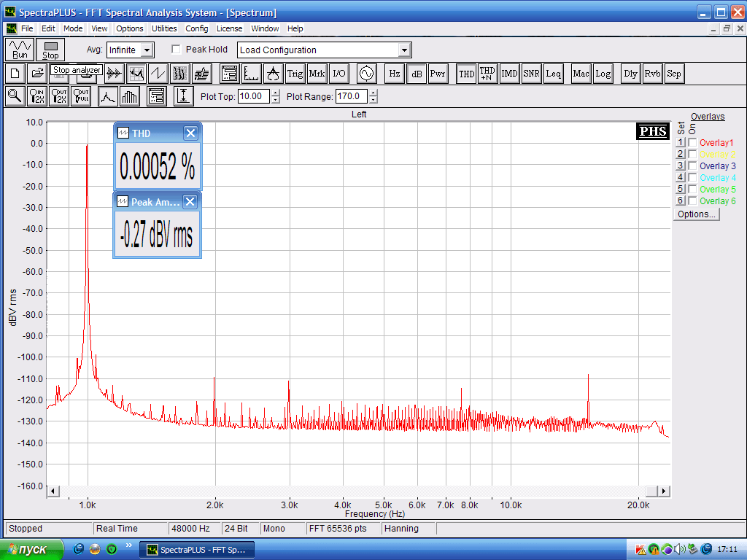Select the magnifier zoom tool
This screenshot has height=560, width=747.
tap(15, 96)
